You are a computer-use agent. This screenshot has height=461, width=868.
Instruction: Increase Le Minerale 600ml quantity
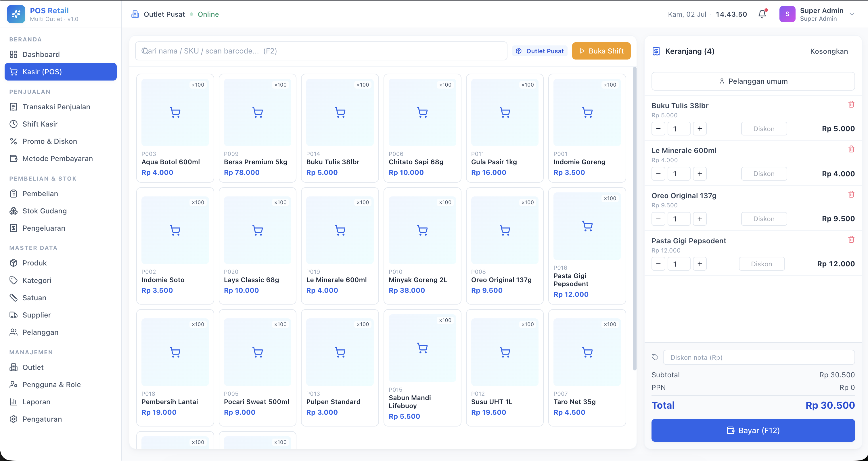tap(700, 174)
